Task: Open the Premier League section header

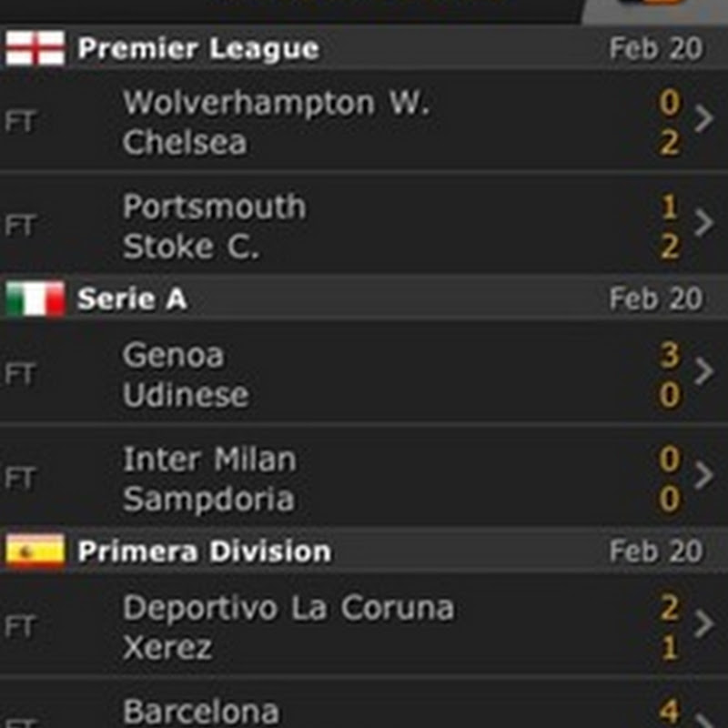Action: (198, 48)
